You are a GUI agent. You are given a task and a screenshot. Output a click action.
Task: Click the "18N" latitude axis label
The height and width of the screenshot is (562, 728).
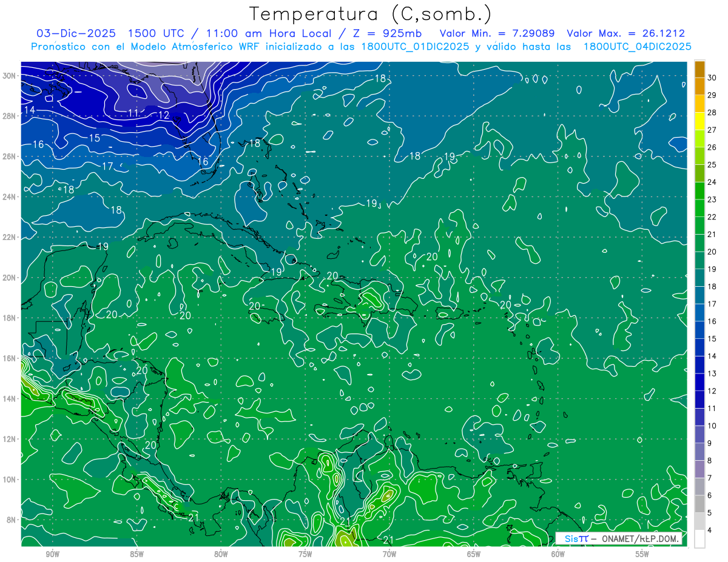tap(9, 318)
